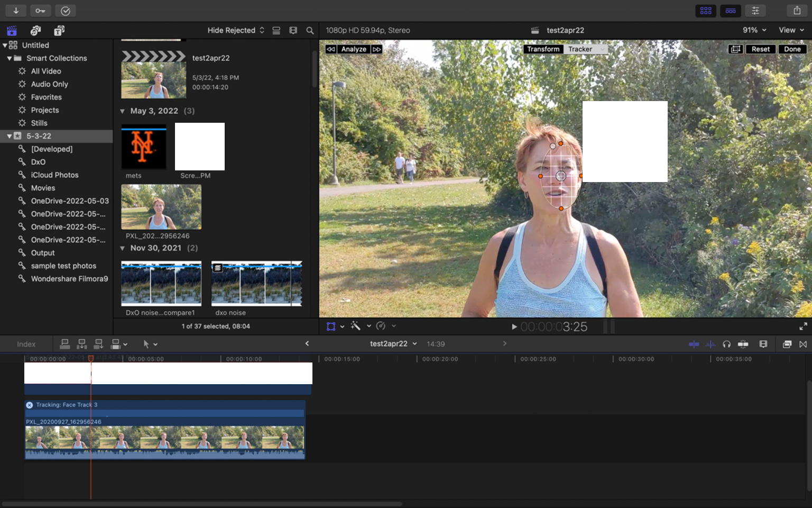Enter full screen viewer playback
The width and height of the screenshot is (812, 508).
pyautogui.click(x=802, y=326)
